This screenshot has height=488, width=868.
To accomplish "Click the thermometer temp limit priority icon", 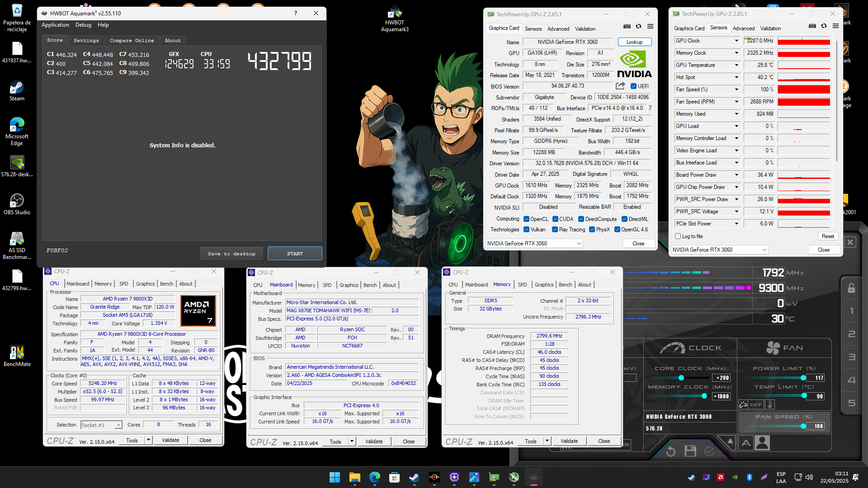I will click(770, 404).
